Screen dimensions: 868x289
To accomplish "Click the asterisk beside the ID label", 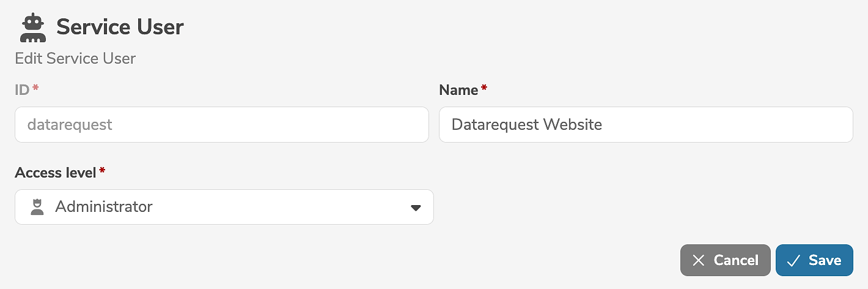I will (35, 89).
